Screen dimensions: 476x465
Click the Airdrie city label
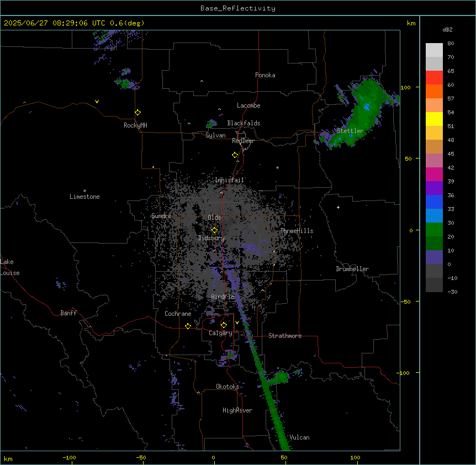(x=223, y=297)
